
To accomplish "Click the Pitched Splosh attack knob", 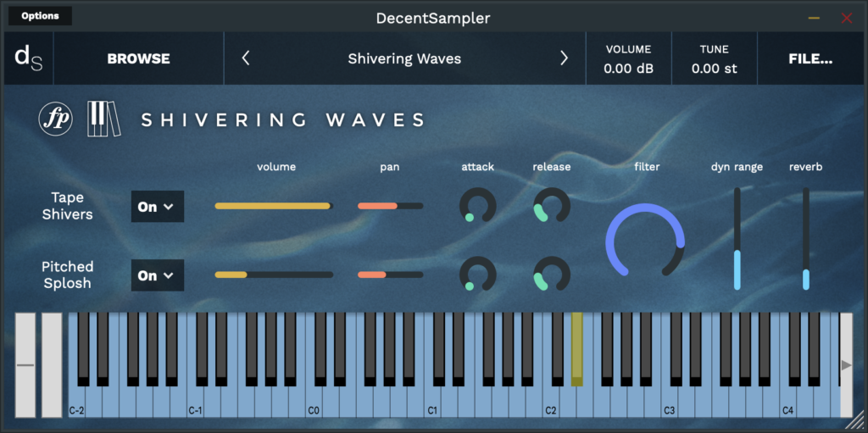I will pyautogui.click(x=478, y=274).
